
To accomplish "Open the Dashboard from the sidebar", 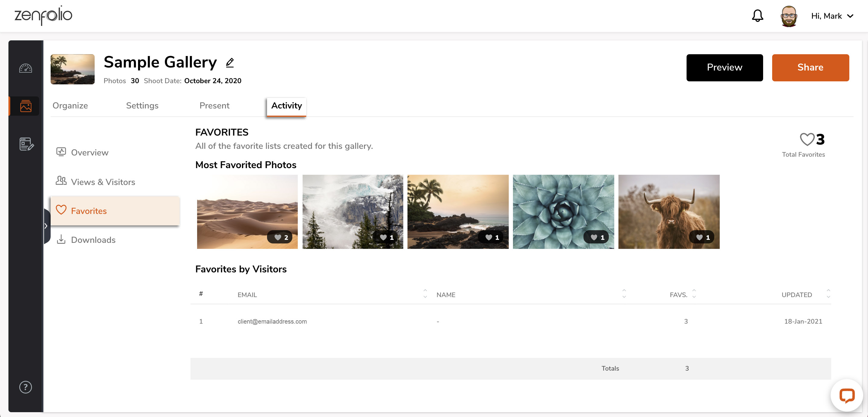I will click(x=25, y=68).
